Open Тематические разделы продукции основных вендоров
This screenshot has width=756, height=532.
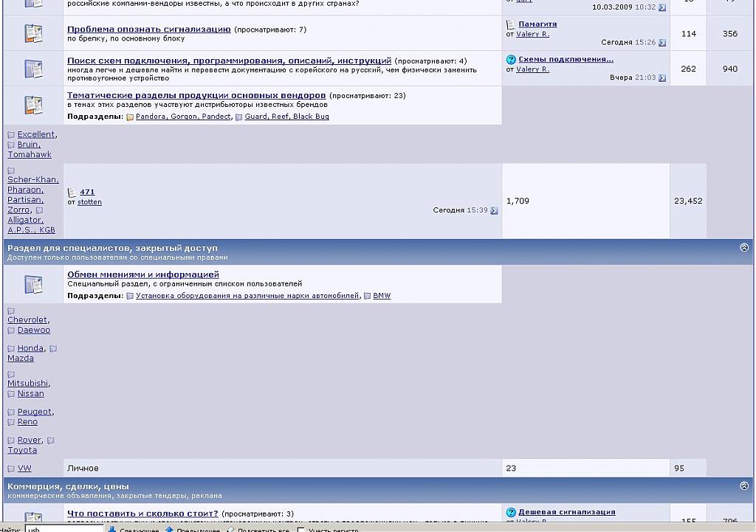(x=196, y=95)
